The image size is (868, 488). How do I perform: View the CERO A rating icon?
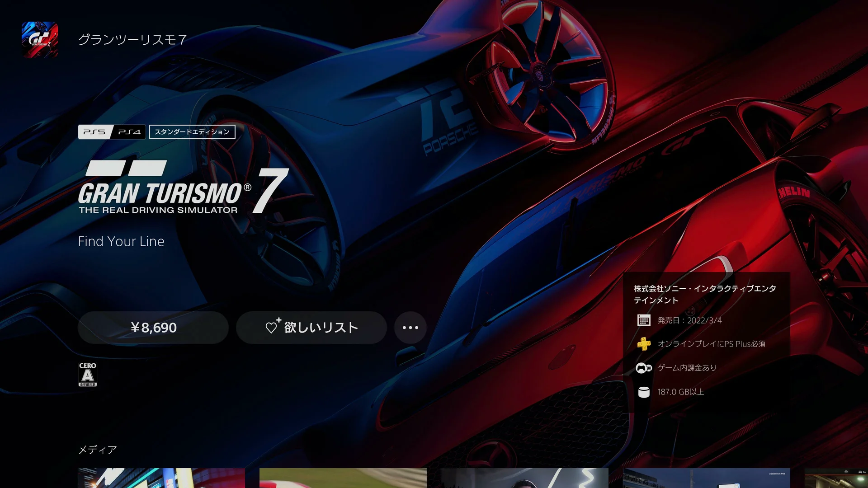tap(88, 375)
